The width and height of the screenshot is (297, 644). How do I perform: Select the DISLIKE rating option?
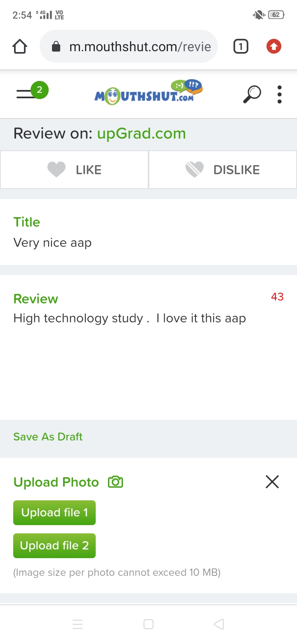click(x=223, y=170)
